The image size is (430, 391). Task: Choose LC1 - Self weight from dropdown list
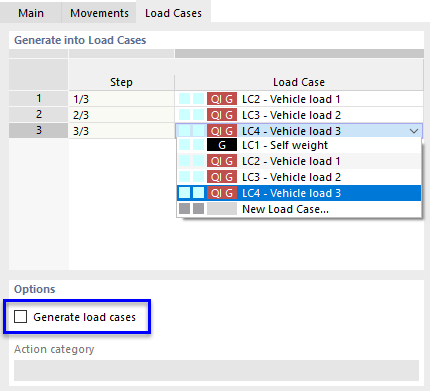pos(299,145)
